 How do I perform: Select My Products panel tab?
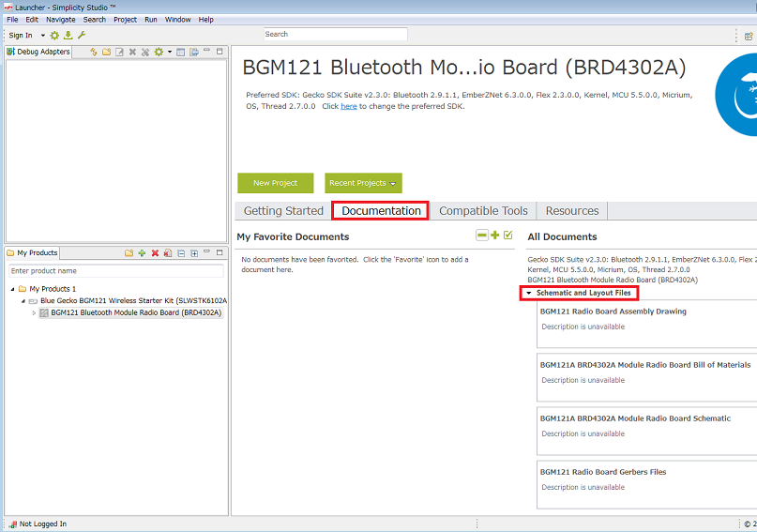pos(32,253)
